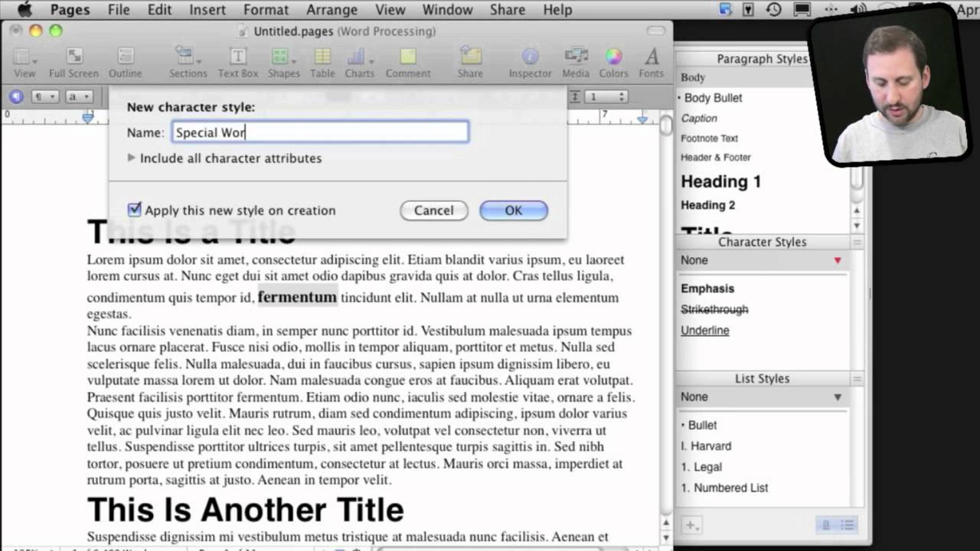This screenshot has height=551, width=980.
Task: Click the Share toolbar icon
Action: pos(470,63)
